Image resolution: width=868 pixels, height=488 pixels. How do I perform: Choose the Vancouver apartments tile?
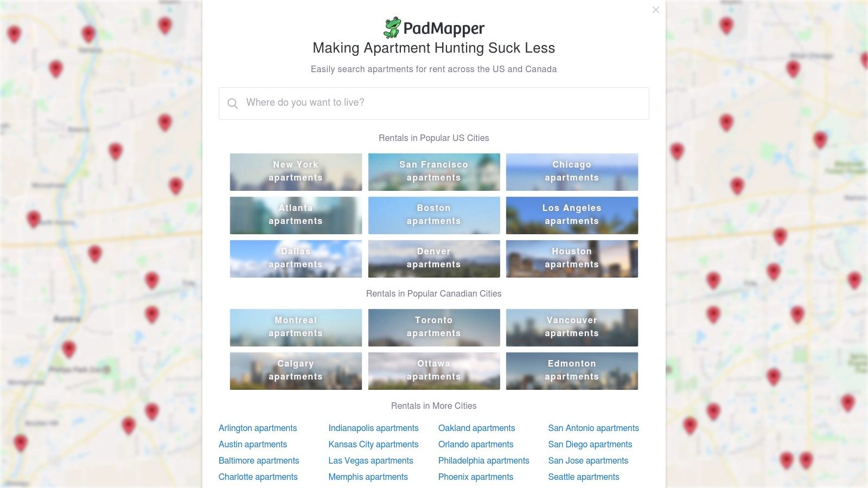[572, 328]
